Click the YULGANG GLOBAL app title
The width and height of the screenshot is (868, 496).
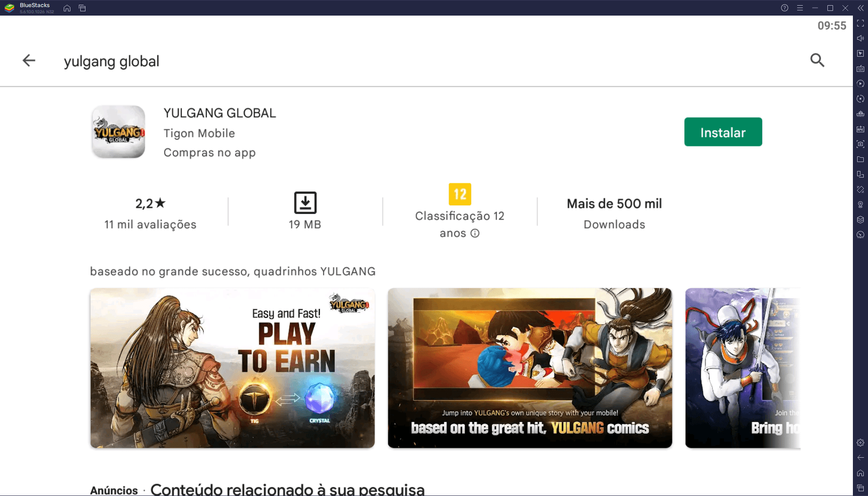point(220,113)
